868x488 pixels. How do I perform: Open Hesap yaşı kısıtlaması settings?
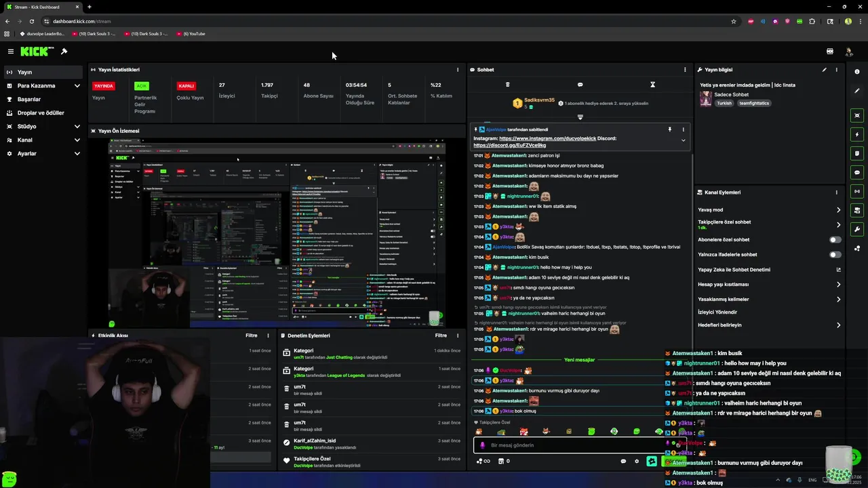769,285
